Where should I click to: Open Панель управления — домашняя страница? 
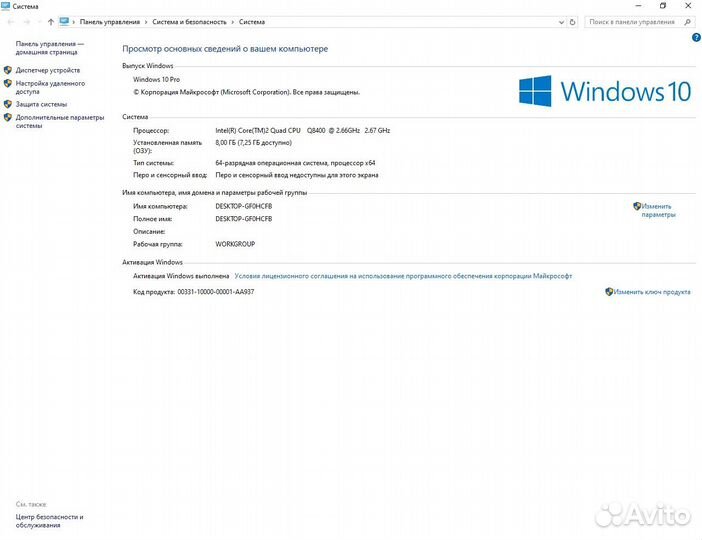tap(50, 48)
